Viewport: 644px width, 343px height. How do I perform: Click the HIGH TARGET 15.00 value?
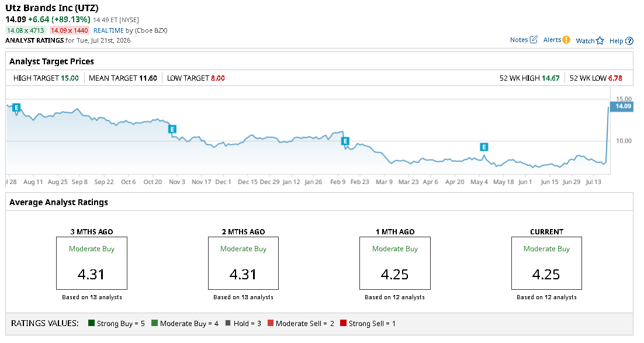click(x=70, y=78)
